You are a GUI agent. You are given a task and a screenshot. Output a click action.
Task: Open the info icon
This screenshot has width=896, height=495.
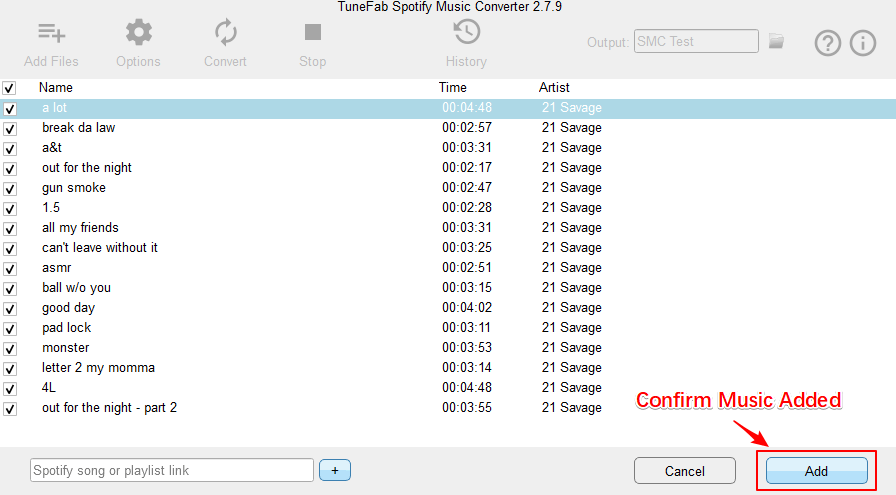tap(863, 43)
